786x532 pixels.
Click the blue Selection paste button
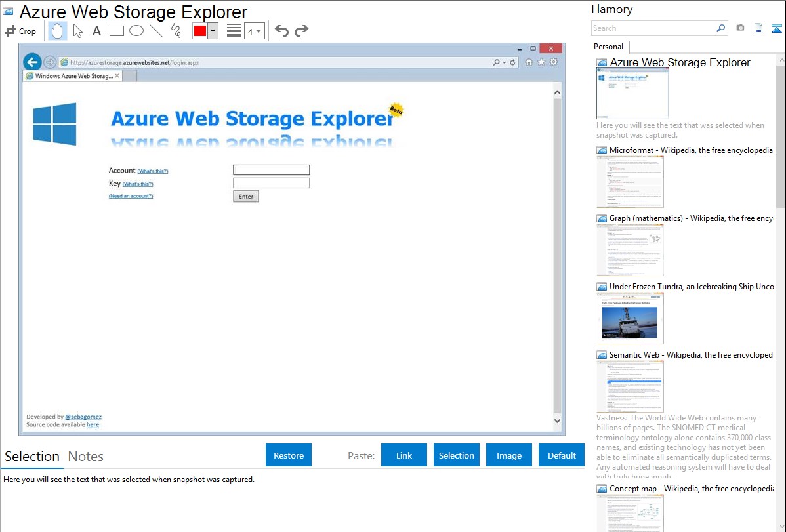point(456,455)
